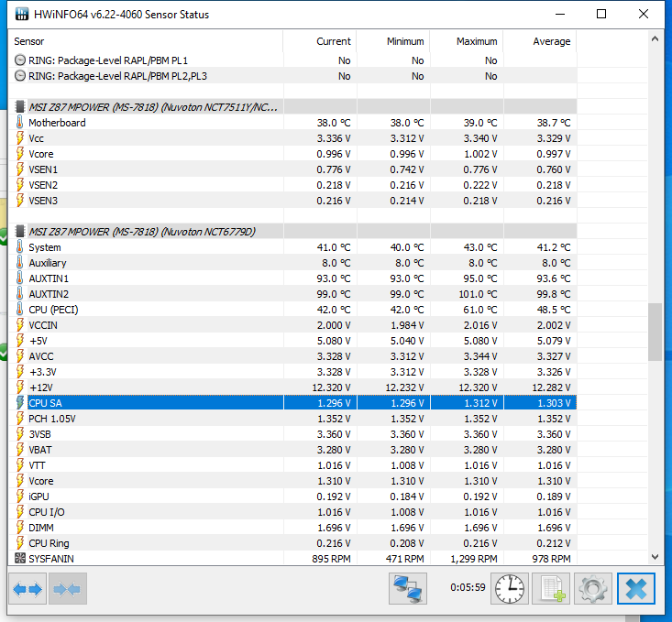The width and height of the screenshot is (672, 622).
Task: Click the 38.7 °C average of Motherboard
Action: pyautogui.click(x=554, y=123)
